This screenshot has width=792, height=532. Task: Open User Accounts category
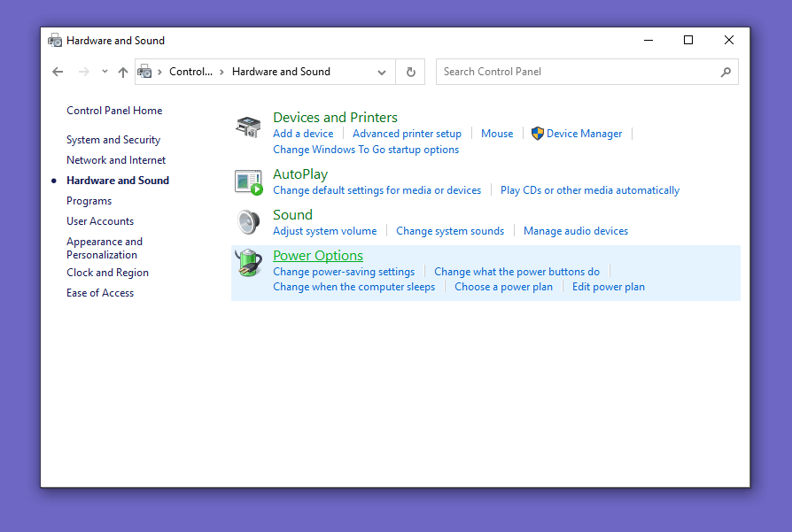[x=100, y=221]
